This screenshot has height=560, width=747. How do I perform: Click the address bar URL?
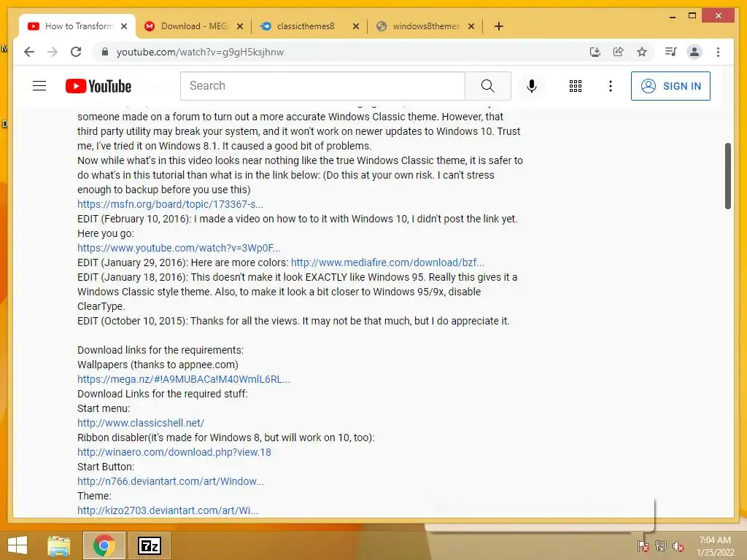[x=200, y=52]
